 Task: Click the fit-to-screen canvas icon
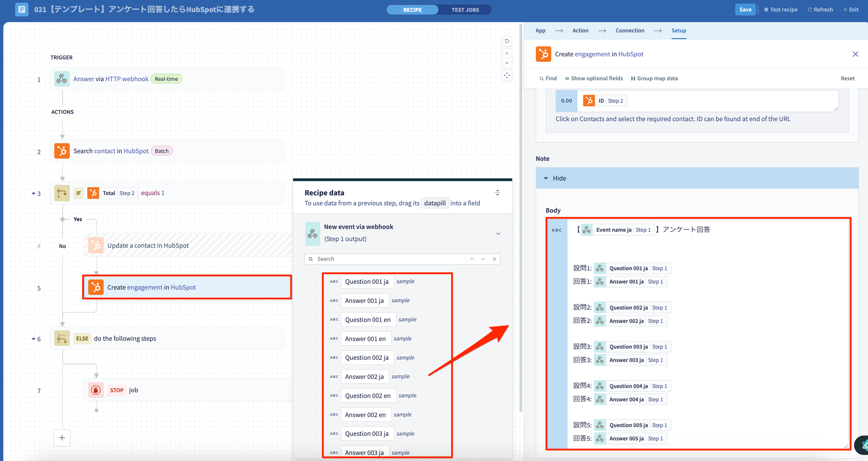506,75
